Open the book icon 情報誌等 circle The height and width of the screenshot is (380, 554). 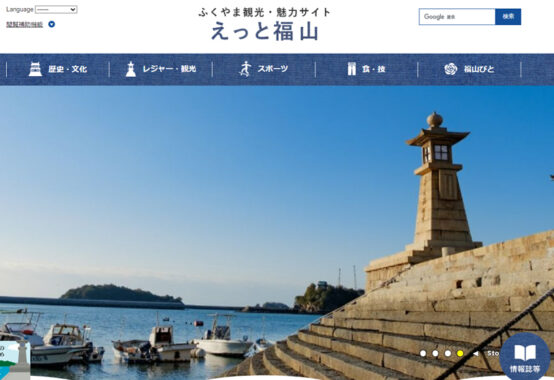(x=525, y=356)
